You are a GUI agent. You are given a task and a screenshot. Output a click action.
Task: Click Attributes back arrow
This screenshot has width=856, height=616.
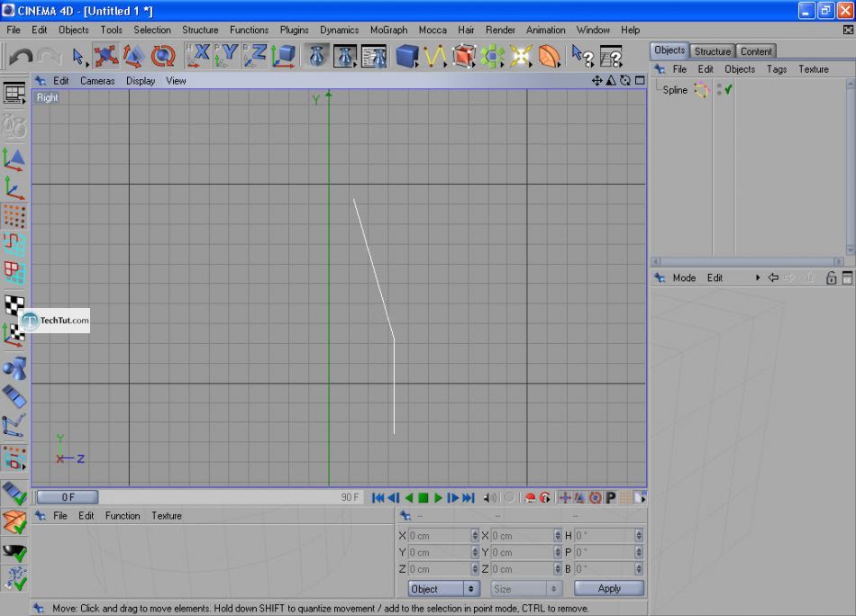tap(773, 277)
